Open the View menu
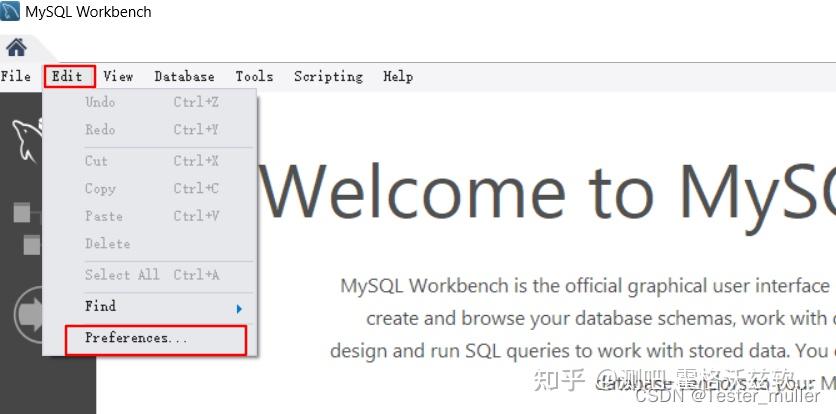The width and height of the screenshot is (836, 414). 118,76
